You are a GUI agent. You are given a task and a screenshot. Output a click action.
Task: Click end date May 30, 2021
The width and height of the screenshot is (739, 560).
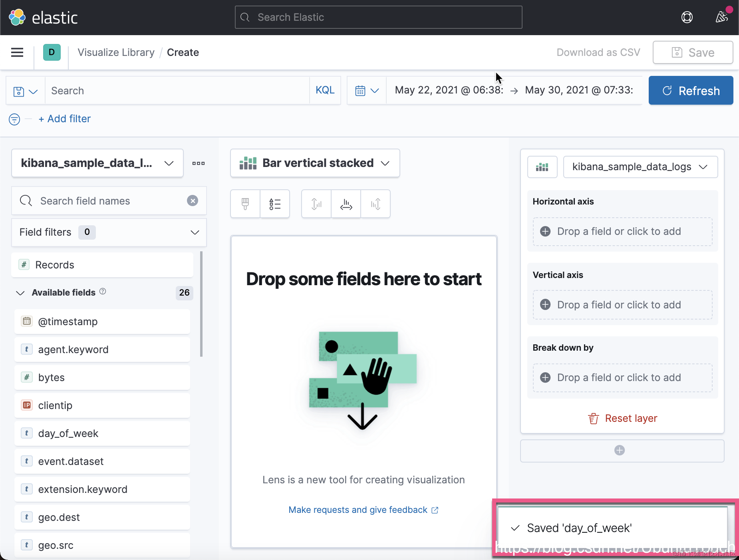[x=579, y=90]
